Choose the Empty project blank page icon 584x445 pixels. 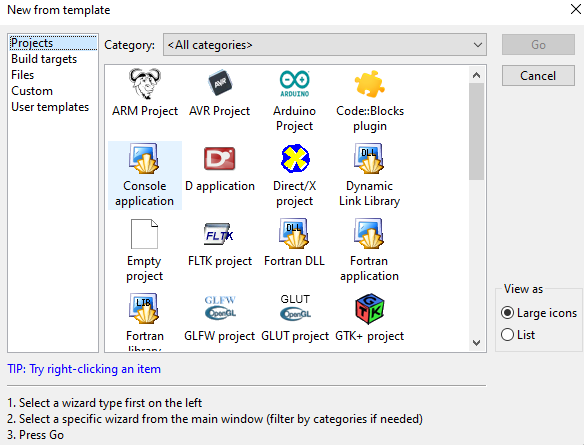click(x=145, y=234)
